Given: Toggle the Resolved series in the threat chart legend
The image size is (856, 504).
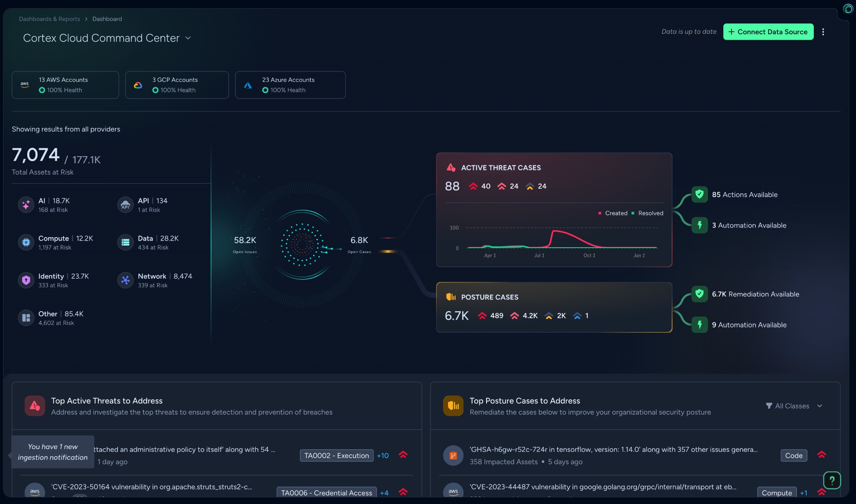Looking at the screenshot, I should coord(647,213).
